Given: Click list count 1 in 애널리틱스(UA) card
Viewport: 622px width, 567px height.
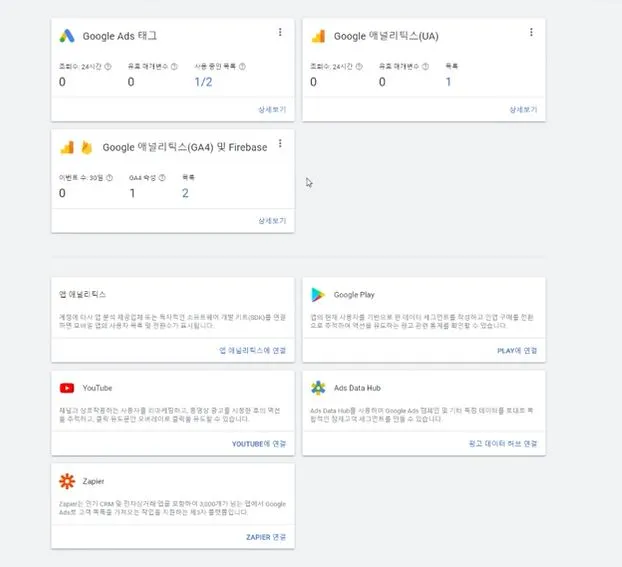Looking at the screenshot, I should click(448, 82).
